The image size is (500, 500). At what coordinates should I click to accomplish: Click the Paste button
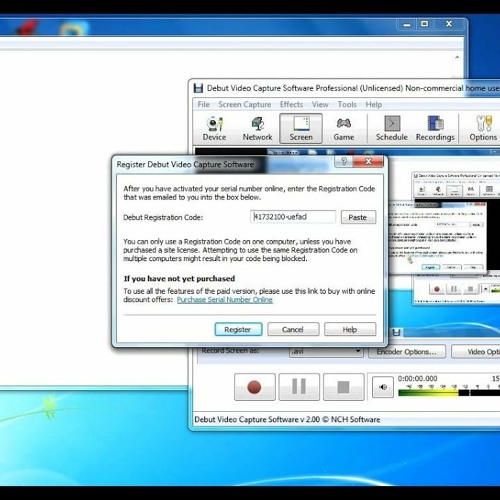[x=358, y=217]
